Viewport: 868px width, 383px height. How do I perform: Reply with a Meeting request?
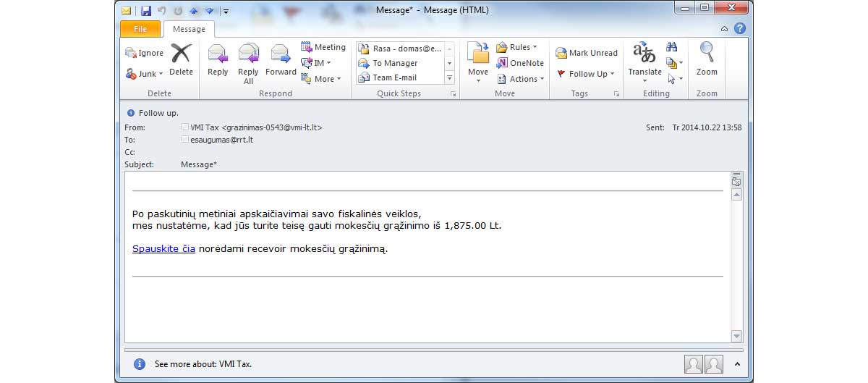323,47
